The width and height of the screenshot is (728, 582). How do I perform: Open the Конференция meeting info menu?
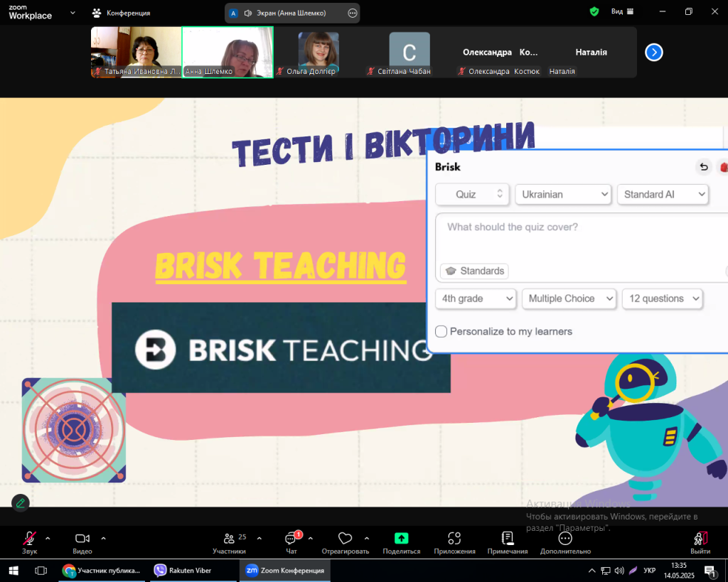(121, 13)
